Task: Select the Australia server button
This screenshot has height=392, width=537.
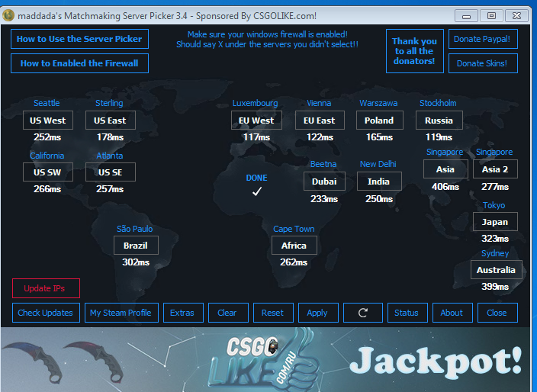Action: (496, 270)
